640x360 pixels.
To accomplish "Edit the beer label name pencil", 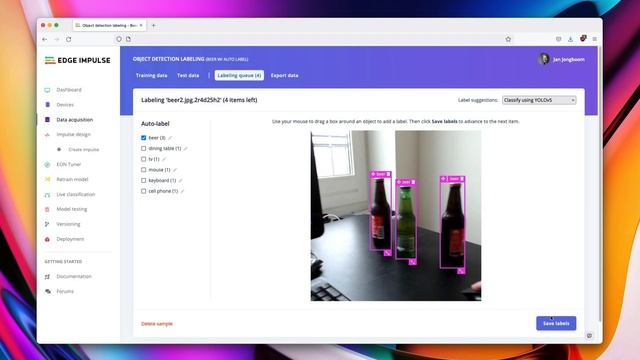I will tap(170, 138).
